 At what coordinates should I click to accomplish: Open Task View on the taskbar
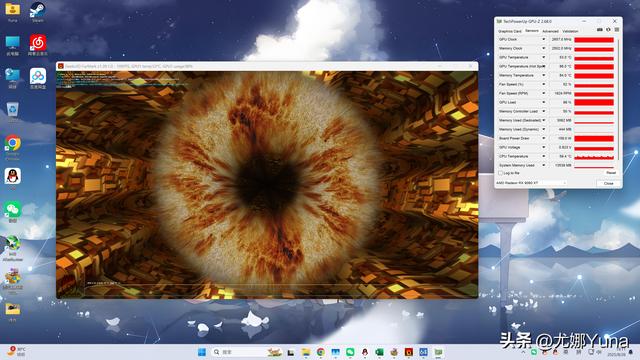tap(291, 352)
